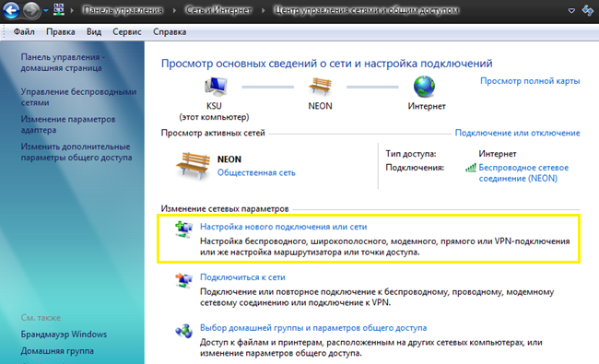The width and height of the screenshot is (599, 364).
Task: Expand the chevron after Сеть и Интернет
Action: (264, 10)
